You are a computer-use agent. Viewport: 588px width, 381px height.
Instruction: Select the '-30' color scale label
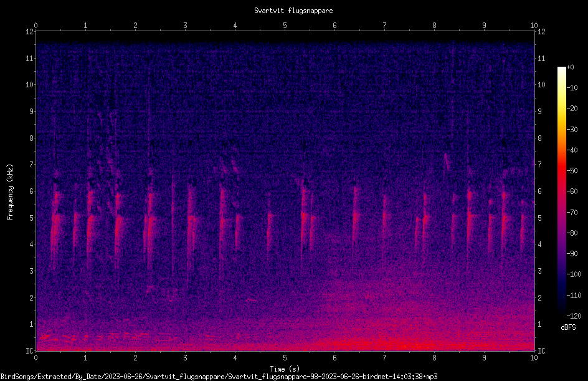pos(572,130)
